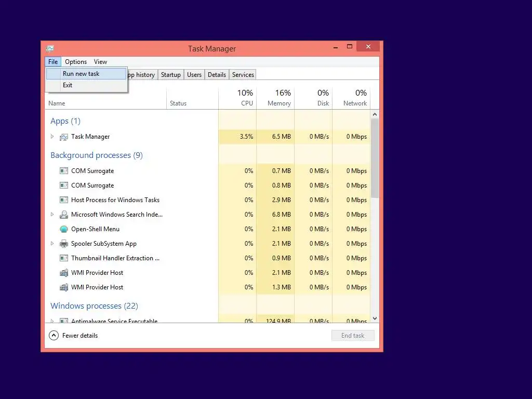Screen dimensions: 532x399
Task: Click the scrollbar up arrow
Action: [x=375, y=114]
